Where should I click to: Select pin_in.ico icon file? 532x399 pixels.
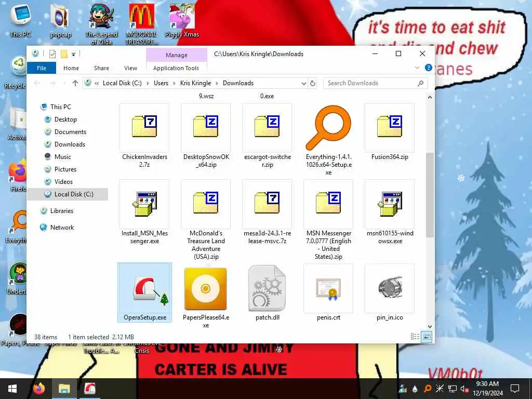tap(390, 292)
